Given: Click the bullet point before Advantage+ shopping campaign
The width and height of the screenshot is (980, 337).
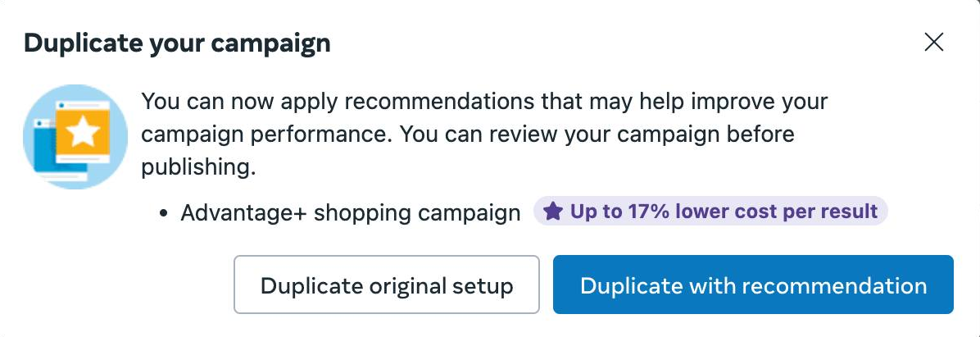Looking at the screenshot, I should click(x=164, y=213).
